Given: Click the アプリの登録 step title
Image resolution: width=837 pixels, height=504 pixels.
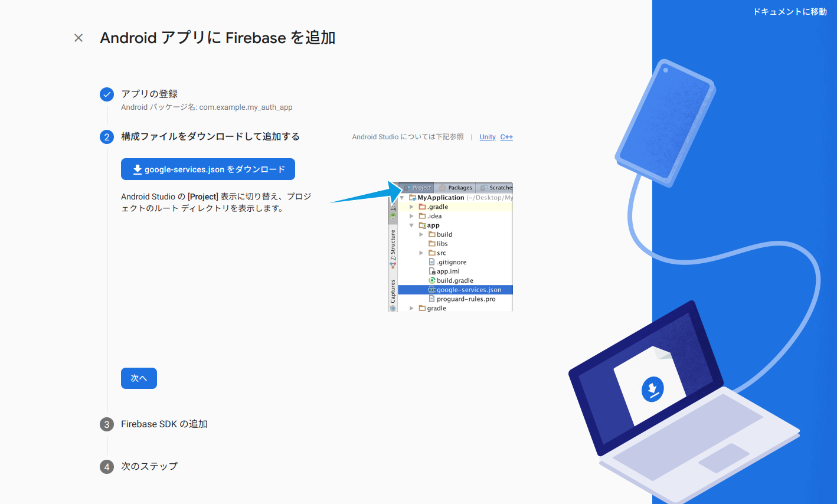Looking at the screenshot, I should point(149,94).
